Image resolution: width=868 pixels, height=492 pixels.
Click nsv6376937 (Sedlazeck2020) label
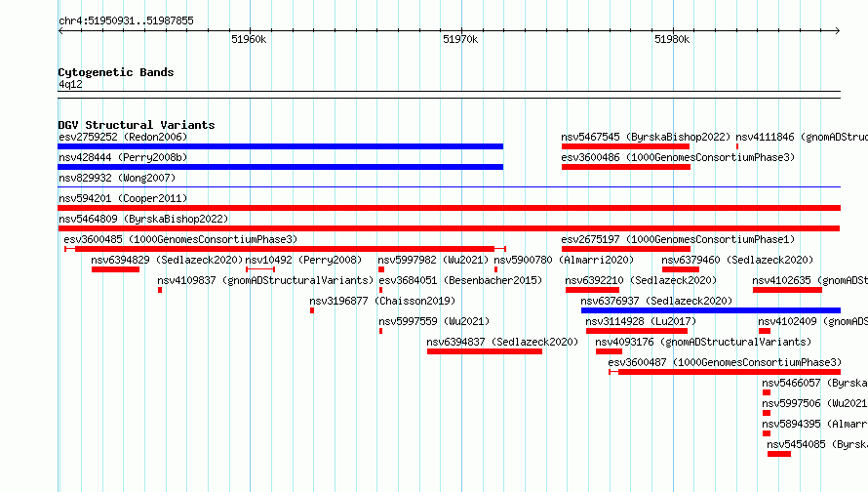pos(656,301)
